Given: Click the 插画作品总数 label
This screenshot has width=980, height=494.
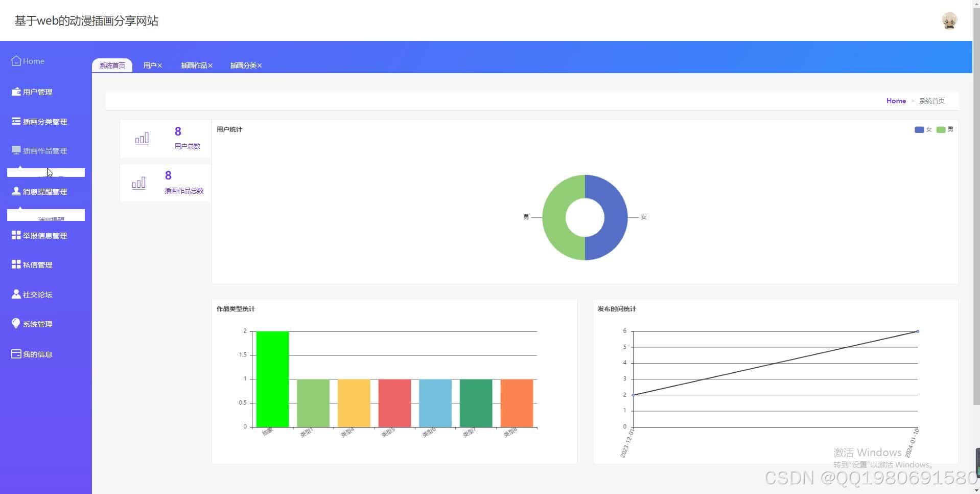Looking at the screenshot, I should click(x=184, y=191).
